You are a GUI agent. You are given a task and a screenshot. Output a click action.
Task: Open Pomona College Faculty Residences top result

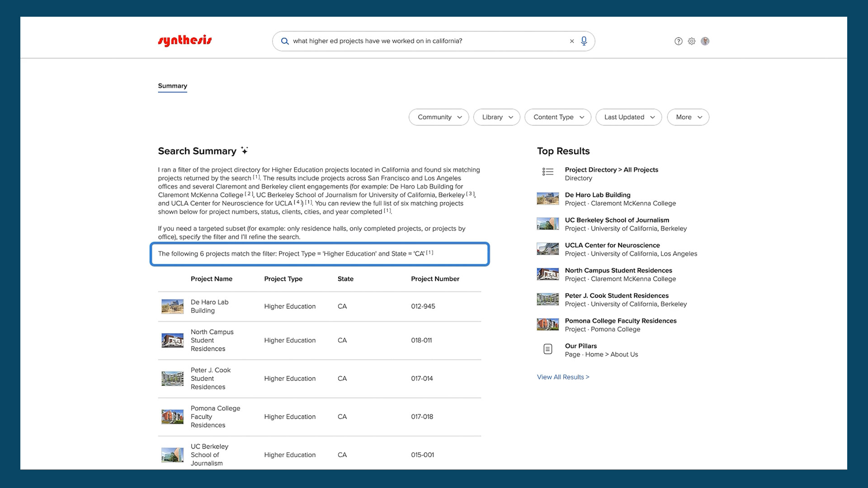click(x=620, y=321)
